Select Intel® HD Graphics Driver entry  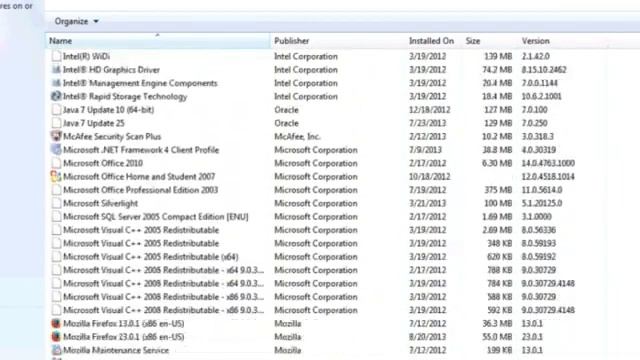[x=111, y=70]
